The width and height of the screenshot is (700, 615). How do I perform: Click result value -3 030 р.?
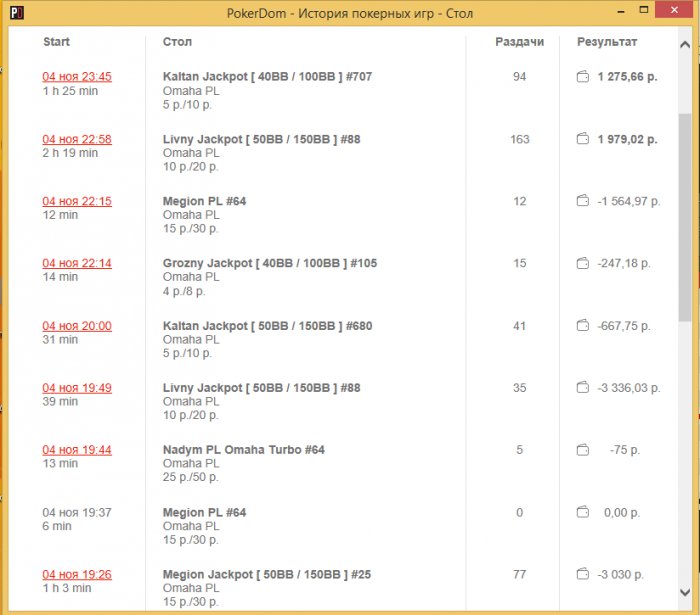(621, 574)
